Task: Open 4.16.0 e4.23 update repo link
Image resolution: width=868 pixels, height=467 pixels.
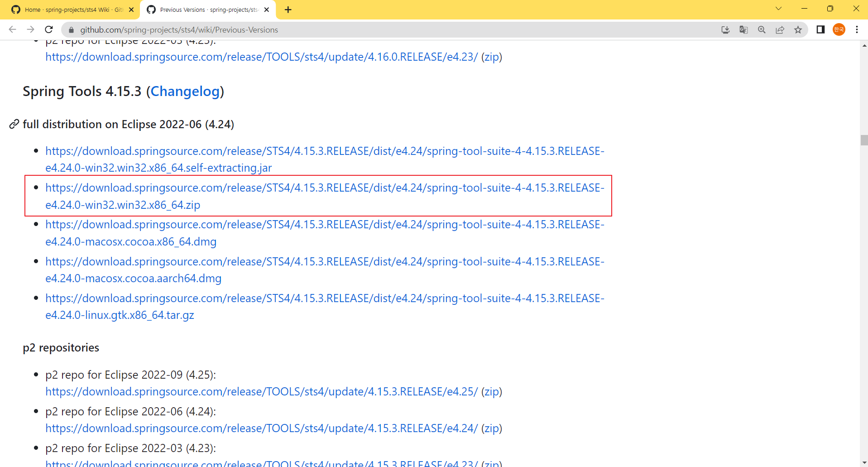Action: (x=261, y=57)
